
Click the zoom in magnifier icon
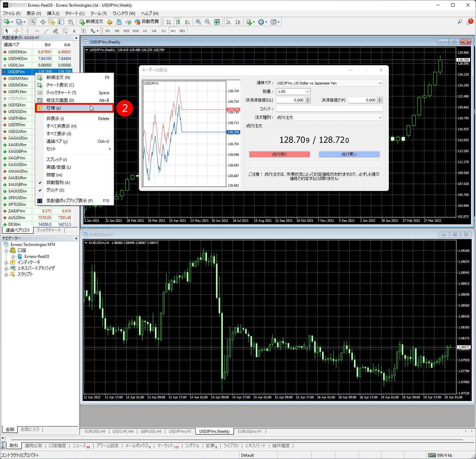point(198,22)
